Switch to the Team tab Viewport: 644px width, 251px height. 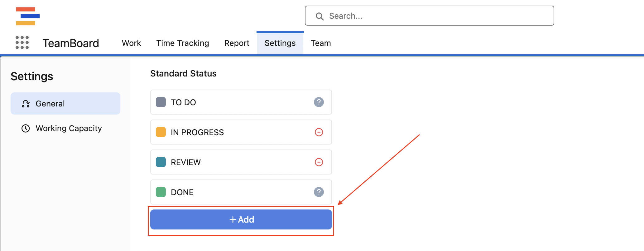[x=321, y=43]
